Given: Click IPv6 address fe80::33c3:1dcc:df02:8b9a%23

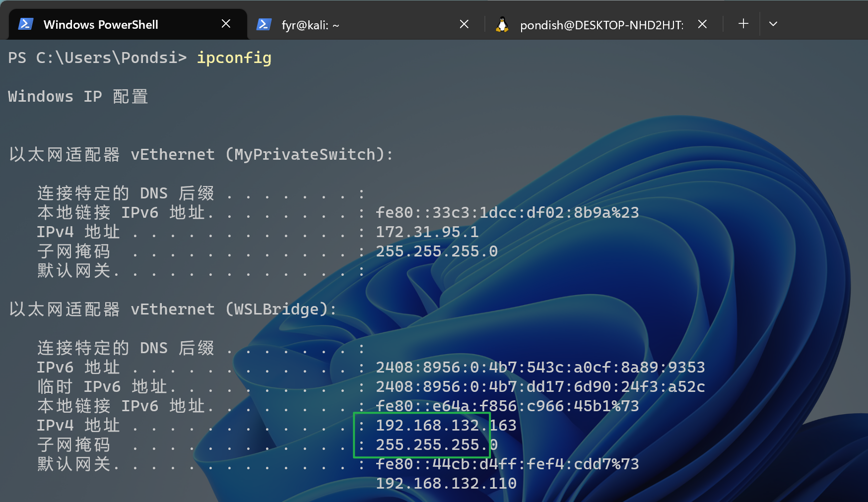Looking at the screenshot, I should point(507,213).
